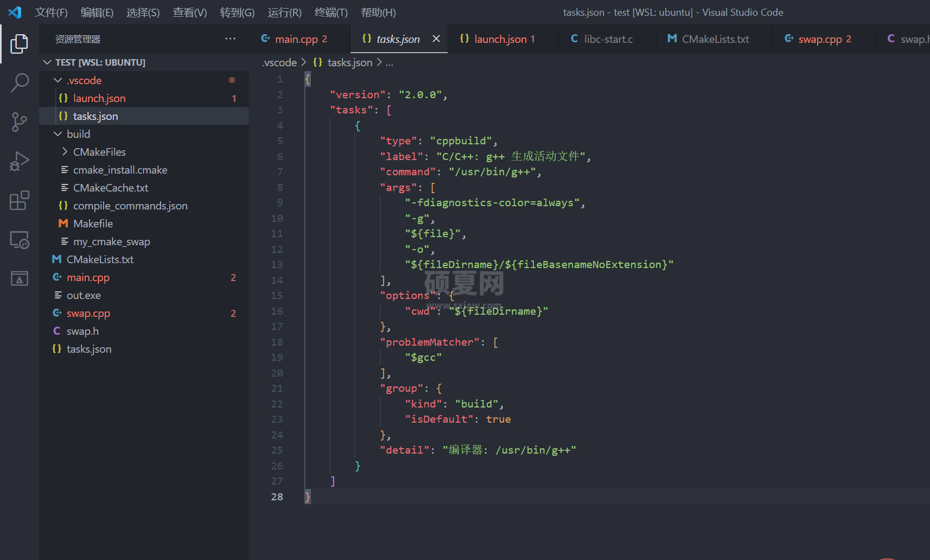Click the swap.h C icon in explorer
The height and width of the screenshot is (560, 930).
pos(56,331)
